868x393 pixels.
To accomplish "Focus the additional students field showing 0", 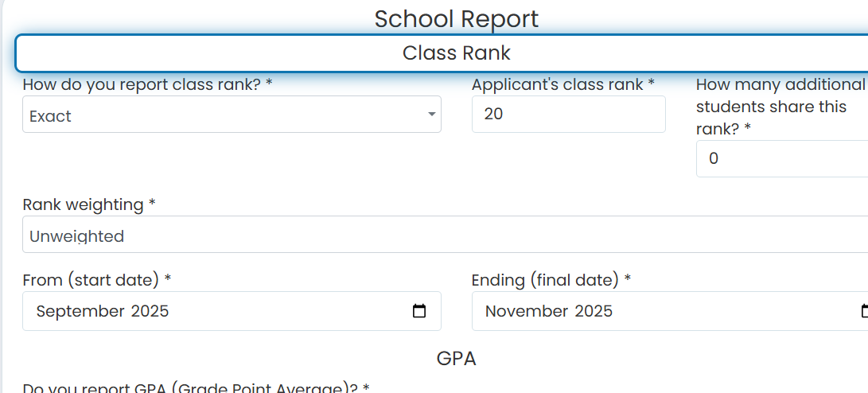I will (781, 159).
